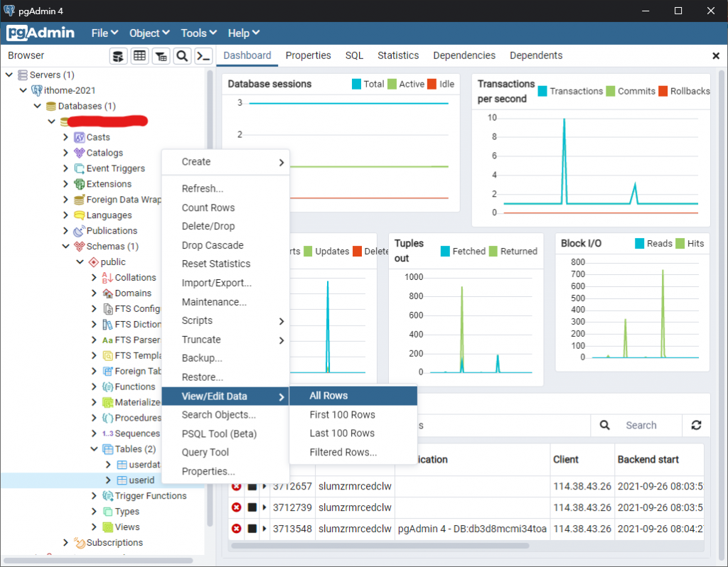The width and height of the screenshot is (728, 567).
Task: Open the File menu
Action: pos(105,33)
